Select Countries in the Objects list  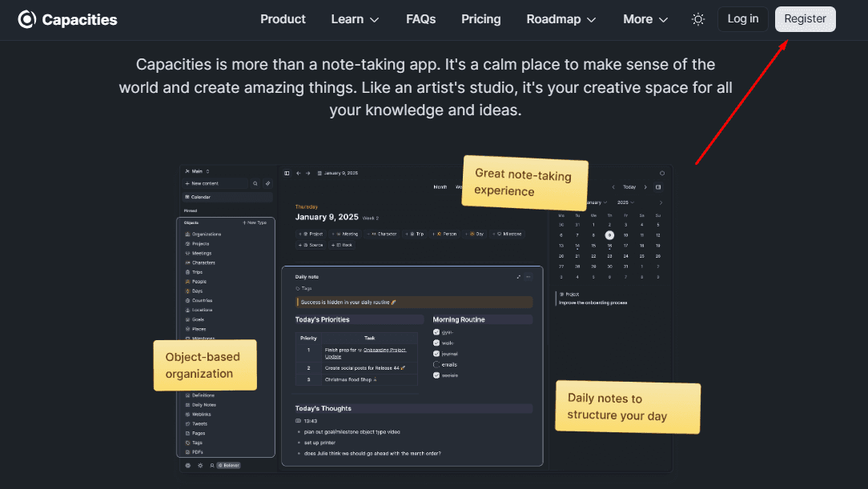199,300
